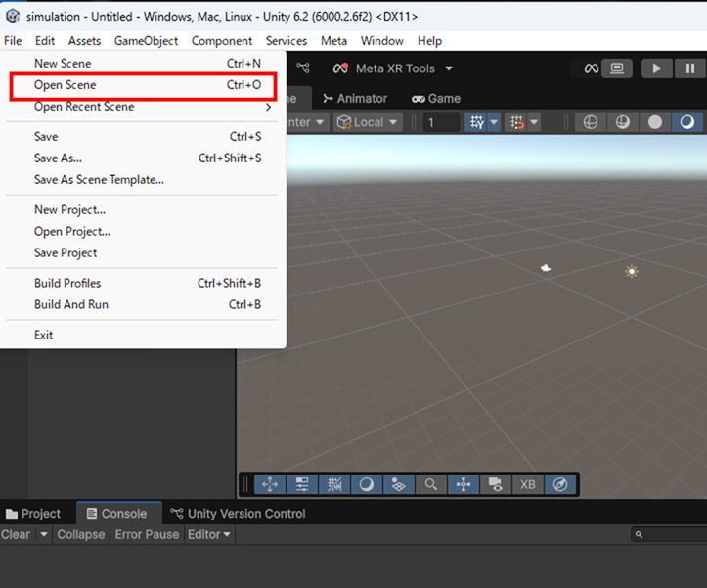Click the Unity logo in the title bar
Image resolution: width=707 pixels, height=588 pixels.
[13, 17]
